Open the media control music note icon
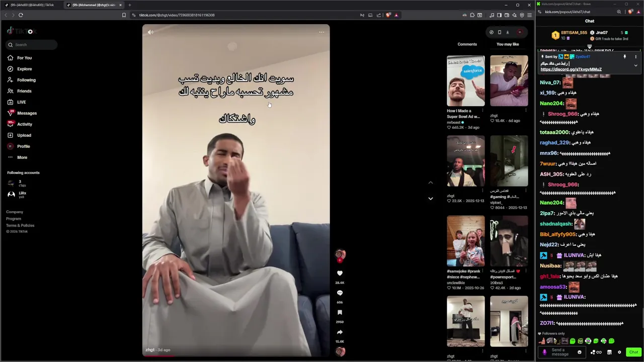Viewport: 644px width, 362px height. [x=492, y=15]
